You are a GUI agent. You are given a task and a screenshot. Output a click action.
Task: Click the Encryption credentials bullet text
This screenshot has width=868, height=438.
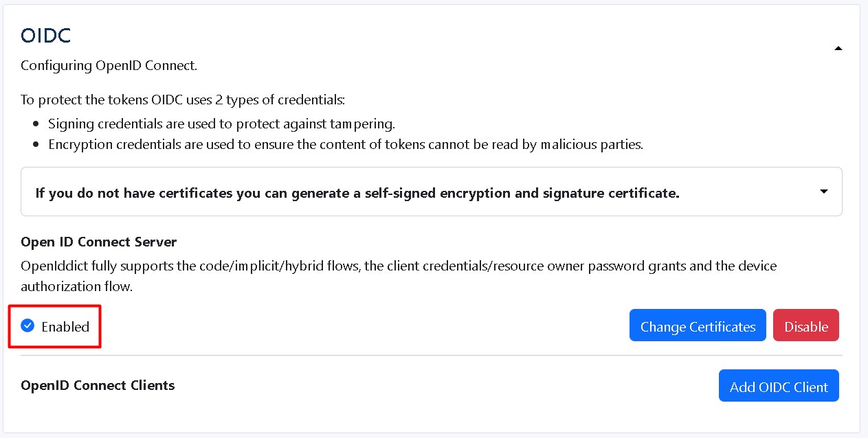[x=345, y=145]
